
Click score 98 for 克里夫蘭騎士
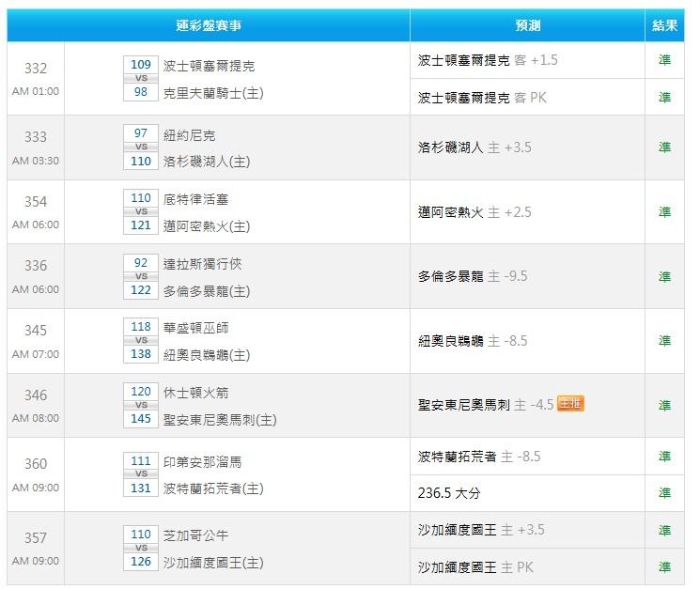coord(141,92)
